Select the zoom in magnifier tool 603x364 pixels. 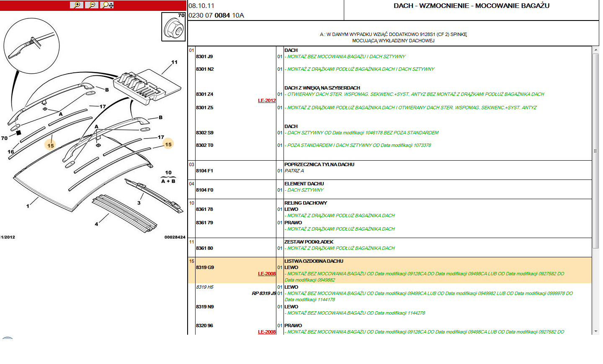click(77, 6)
